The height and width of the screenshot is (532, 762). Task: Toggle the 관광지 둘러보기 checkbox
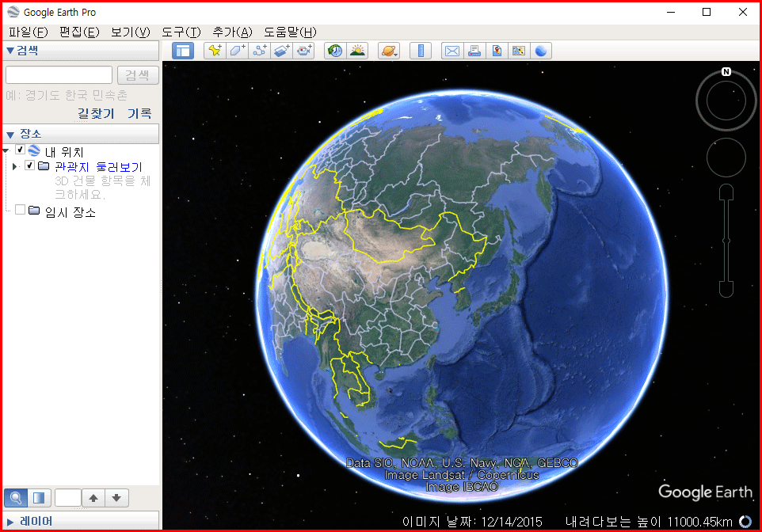tap(29, 165)
